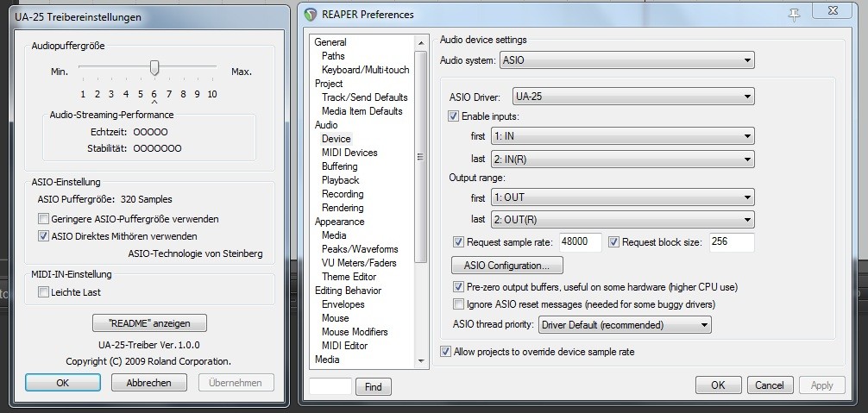Open 'Media Item Defaults' preferences page
The image size is (868, 413).
click(x=362, y=111)
